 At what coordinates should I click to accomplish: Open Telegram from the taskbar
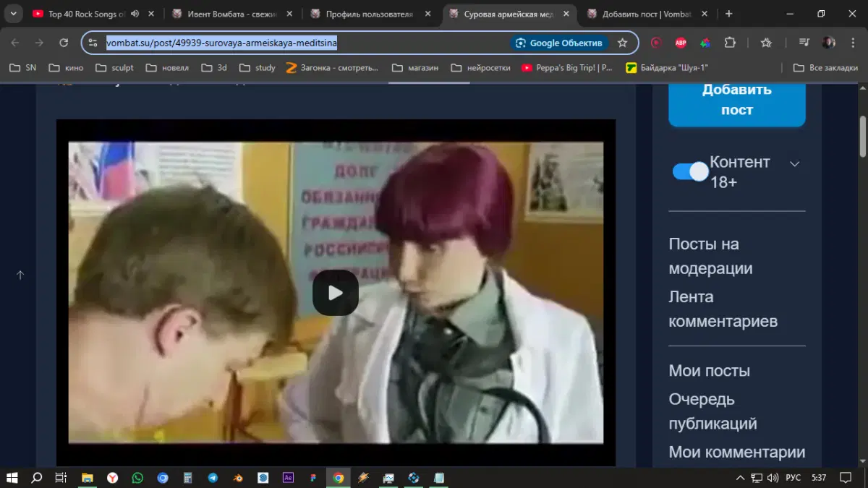pyautogui.click(x=213, y=478)
